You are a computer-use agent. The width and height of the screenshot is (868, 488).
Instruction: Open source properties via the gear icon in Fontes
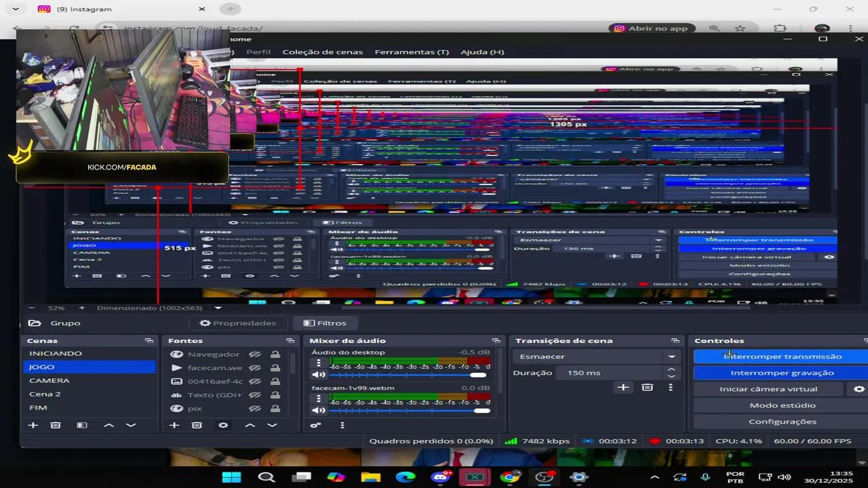point(223,425)
